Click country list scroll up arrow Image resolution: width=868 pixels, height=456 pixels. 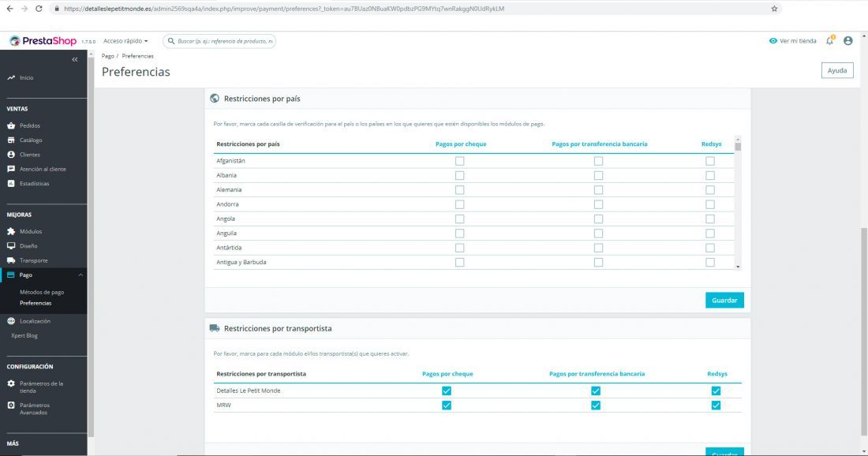(738, 138)
